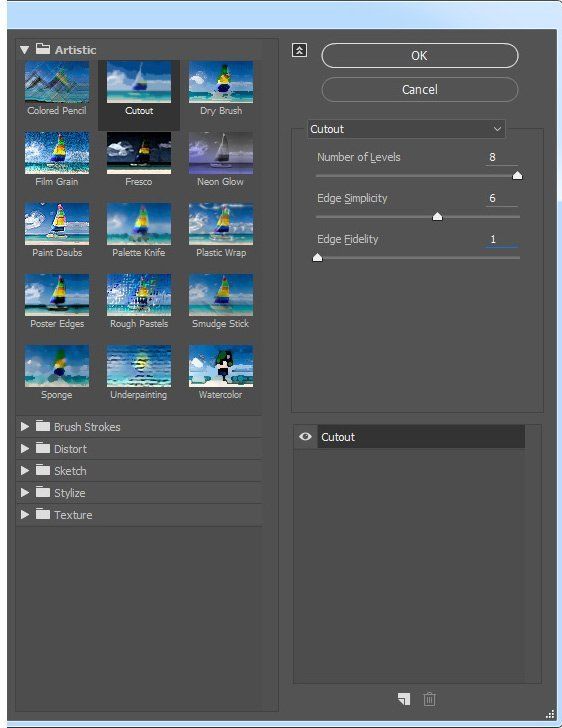Click the Edge Simplicity value field
Viewport: 562px width, 728px height.
(x=502, y=198)
